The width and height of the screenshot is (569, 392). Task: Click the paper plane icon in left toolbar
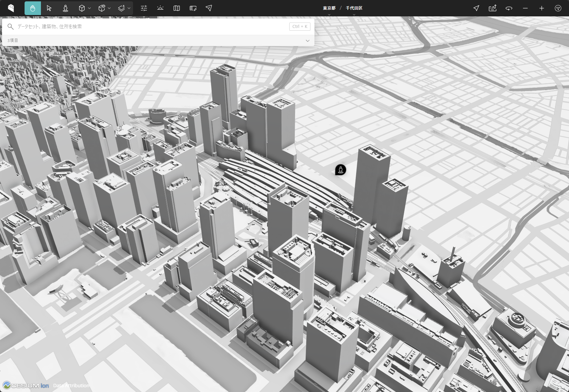209,8
